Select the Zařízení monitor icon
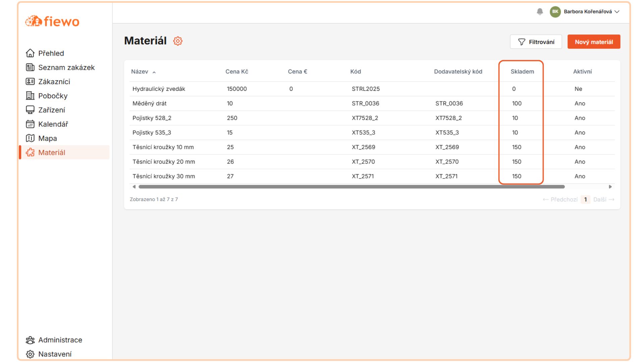644x362 pixels. (30, 110)
